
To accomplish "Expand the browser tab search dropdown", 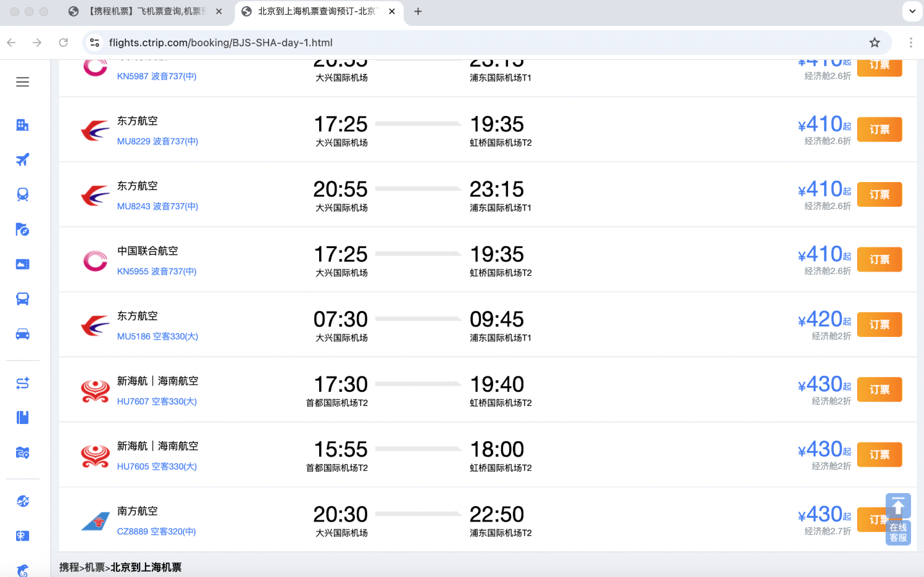I will click(912, 11).
